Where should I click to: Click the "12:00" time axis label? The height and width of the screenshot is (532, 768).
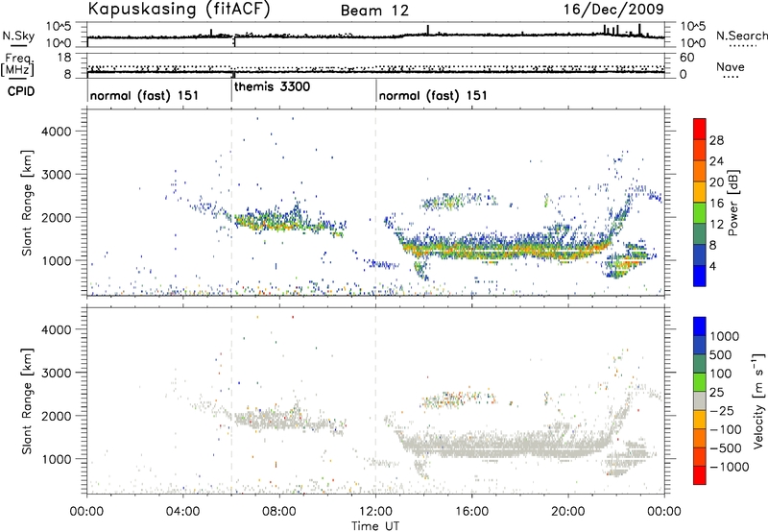coord(375,512)
